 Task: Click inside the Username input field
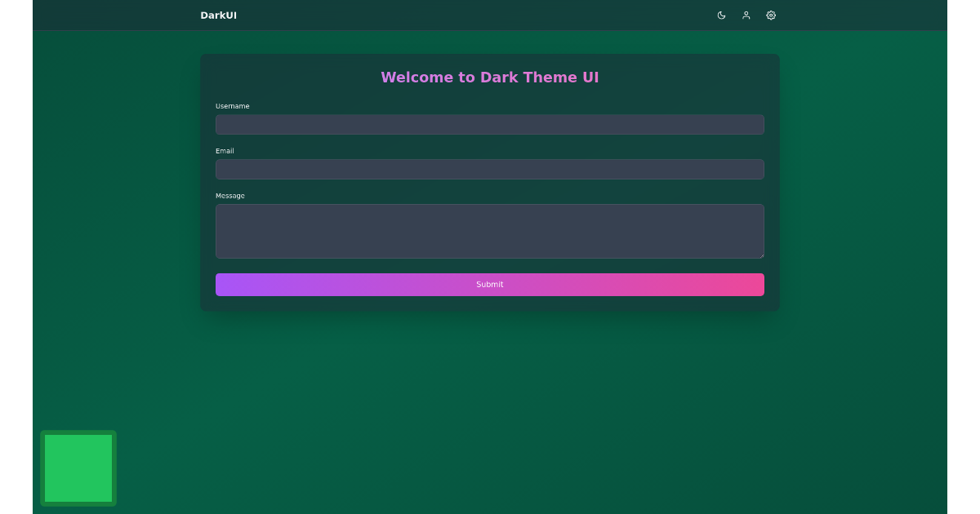click(489, 124)
